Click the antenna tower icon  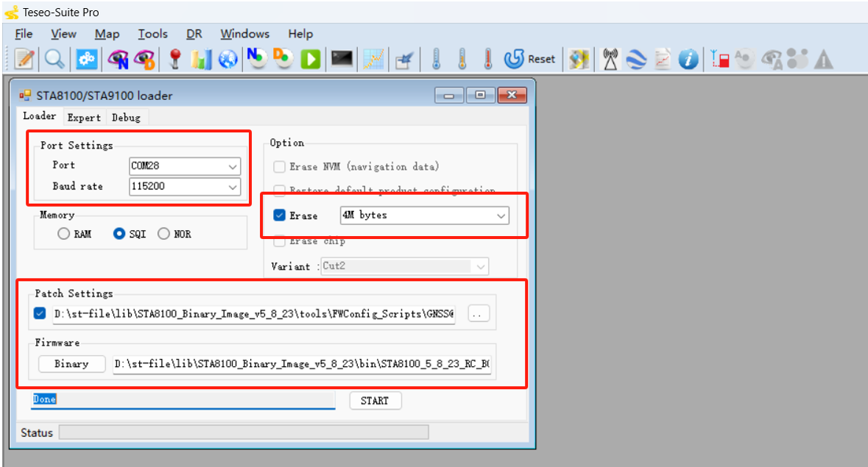coord(610,59)
